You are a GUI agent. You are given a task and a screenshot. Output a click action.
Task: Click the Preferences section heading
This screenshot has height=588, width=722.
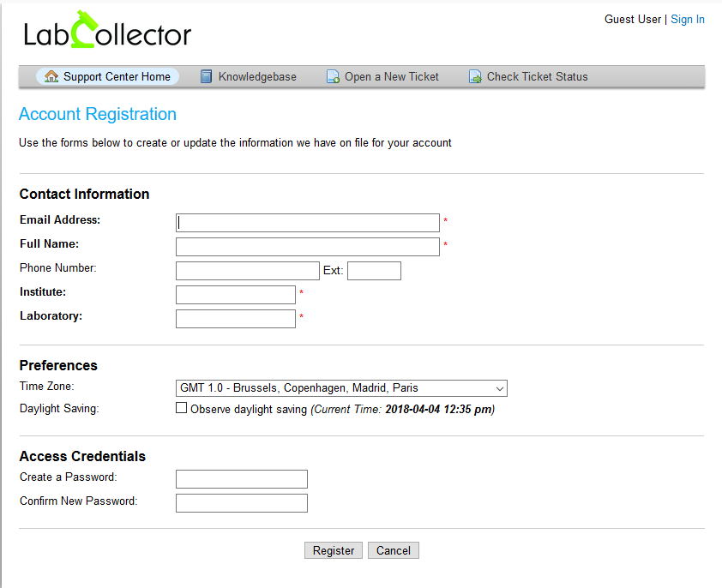pyautogui.click(x=58, y=365)
